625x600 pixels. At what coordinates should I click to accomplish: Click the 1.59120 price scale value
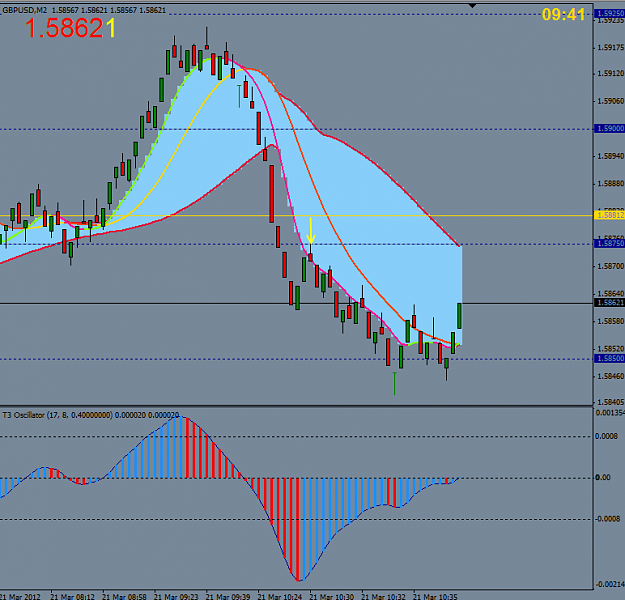pos(610,74)
